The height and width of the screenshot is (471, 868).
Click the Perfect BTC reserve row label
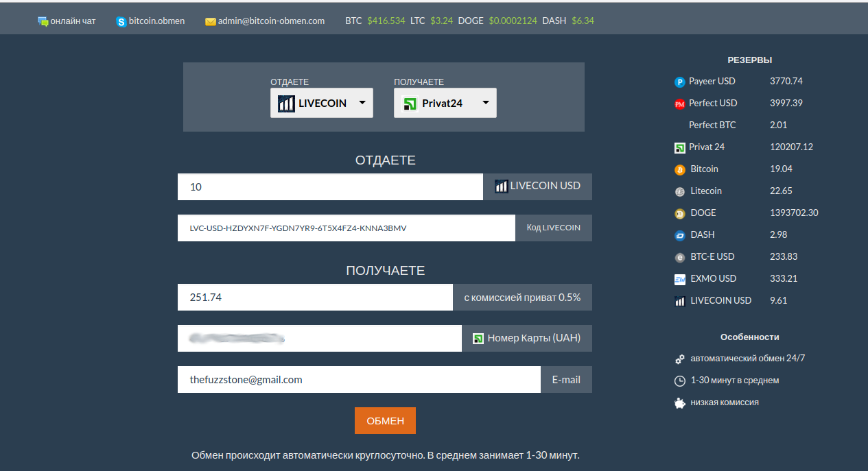[712, 125]
